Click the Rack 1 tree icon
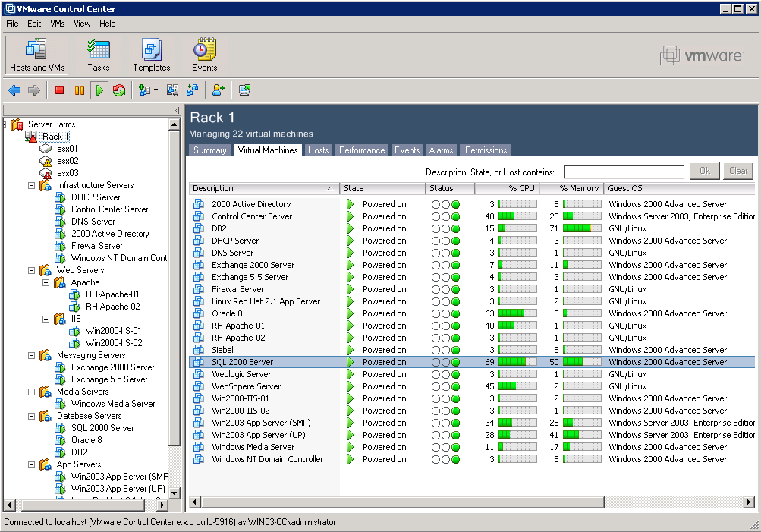Screen dimensions: 761x532 (x=31, y=137)
